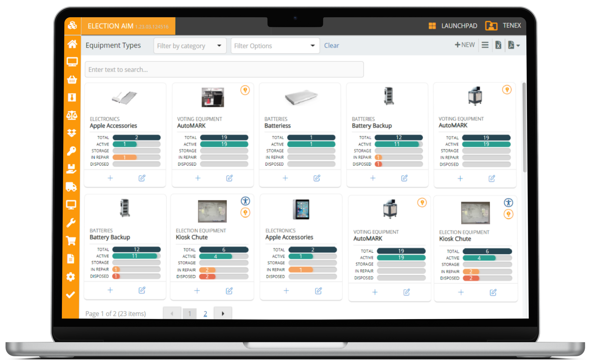Image resolution: width=603 pixels, height=364 pixels.
Task: Export to Excel using the toolbar icon
Action: point(498,45)
